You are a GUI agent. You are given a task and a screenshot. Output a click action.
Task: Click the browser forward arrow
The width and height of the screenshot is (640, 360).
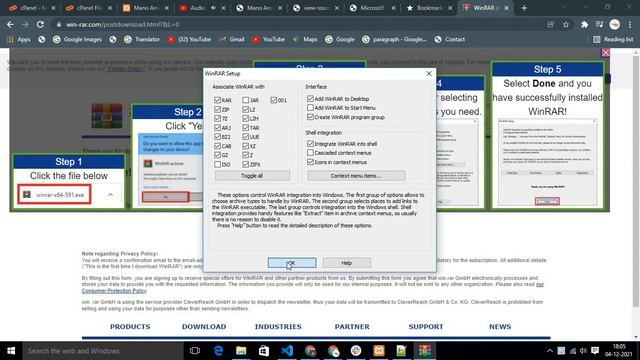coord(25,24)
